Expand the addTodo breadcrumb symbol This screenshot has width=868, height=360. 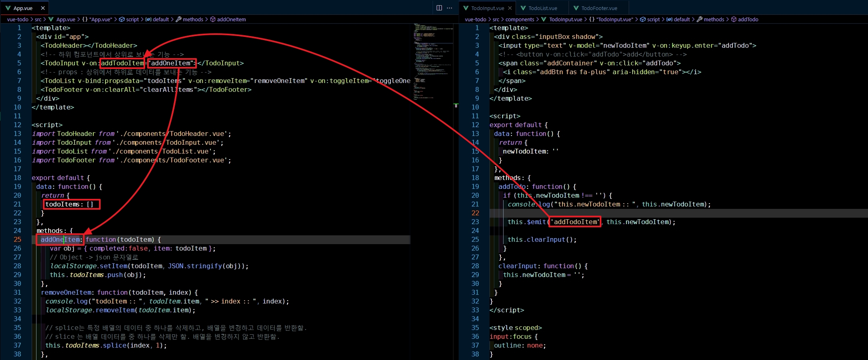[748, 19]
